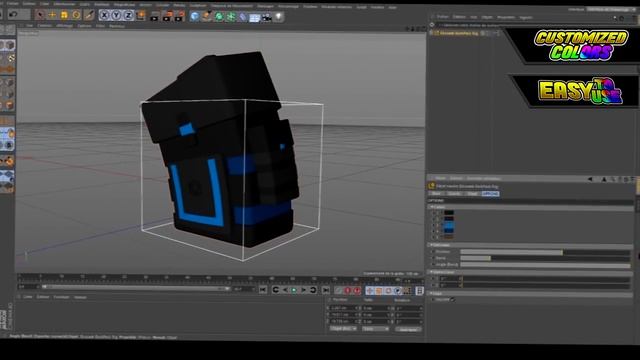Toggle the Y axis lock
The image size is (640, 360).
116,16
